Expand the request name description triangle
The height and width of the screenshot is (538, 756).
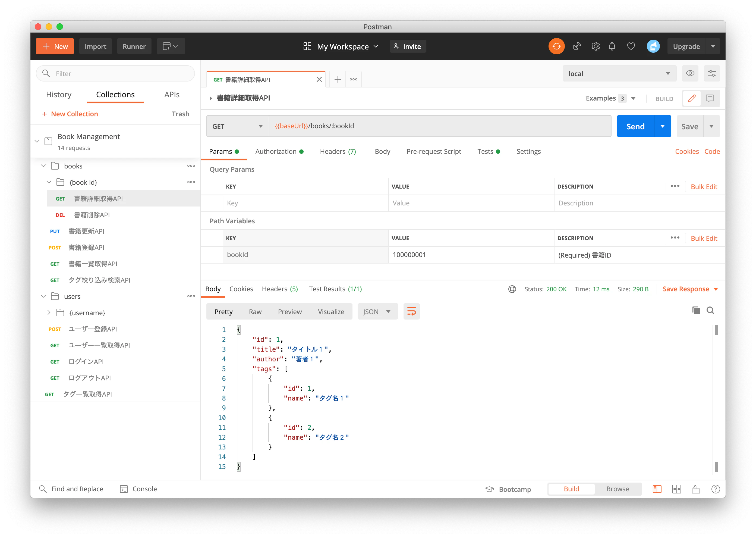[210, 98]
